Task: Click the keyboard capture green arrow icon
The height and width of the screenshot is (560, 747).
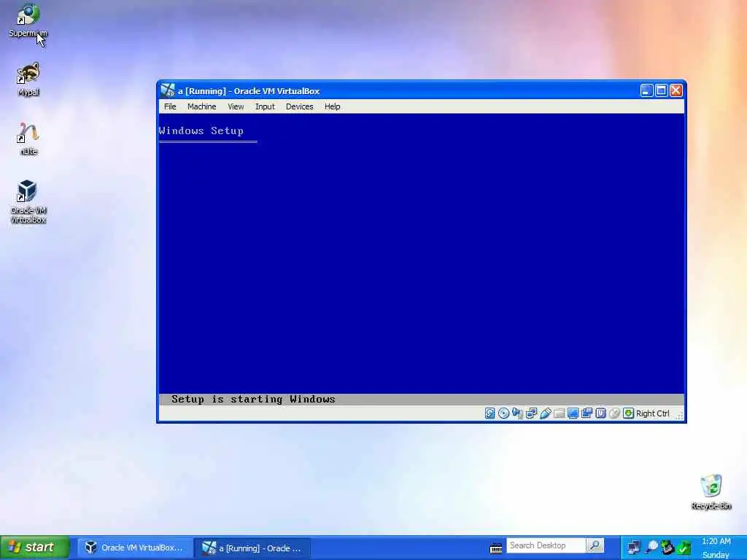Action: point(628,413)
